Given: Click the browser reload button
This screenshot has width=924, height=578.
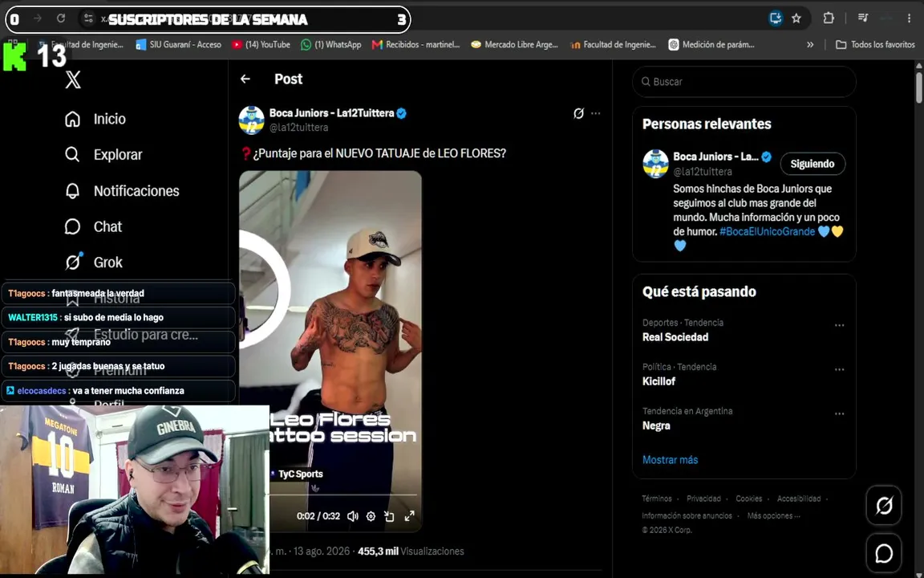Looking at the screenshot, I should point(61,19).
